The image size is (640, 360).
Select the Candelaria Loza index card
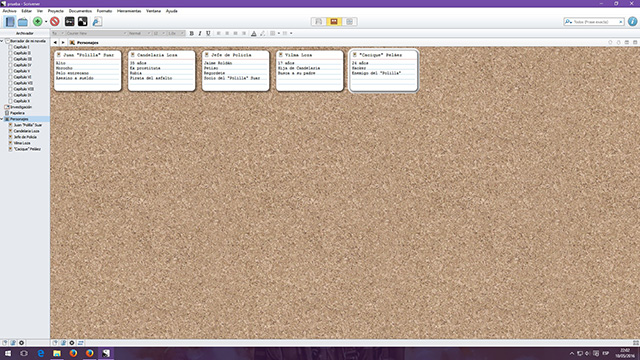tap(162, 71)
